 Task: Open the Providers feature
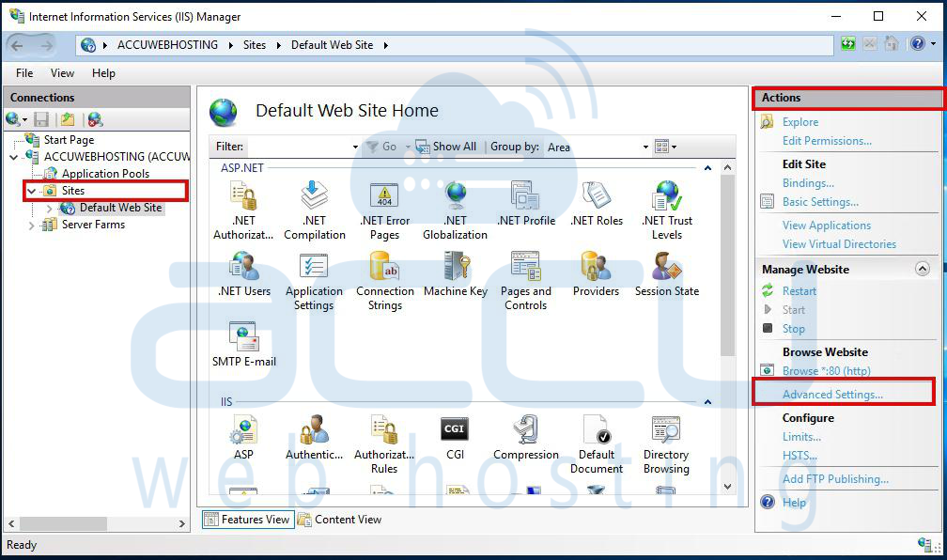596,273
